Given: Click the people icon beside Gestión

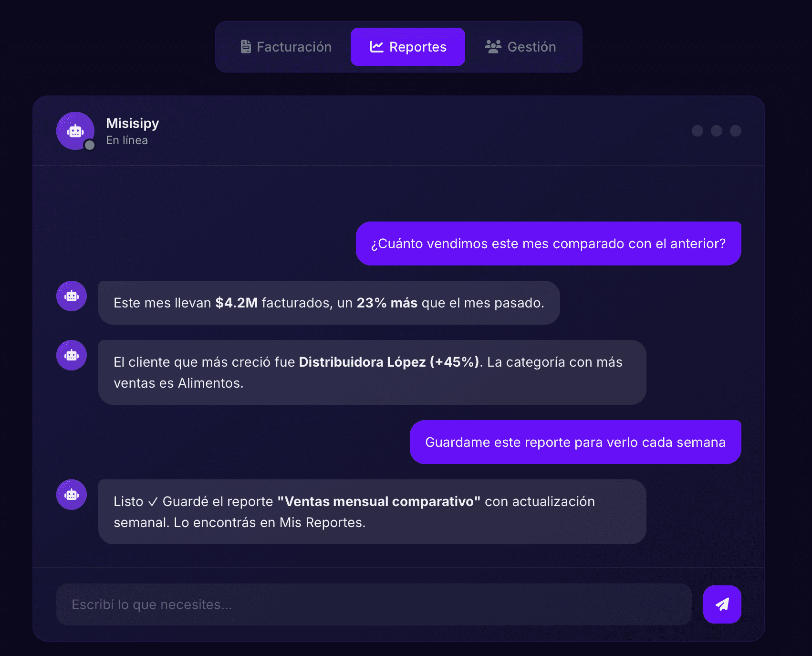Looking at the screenshot, I should (x=493, y=46).
